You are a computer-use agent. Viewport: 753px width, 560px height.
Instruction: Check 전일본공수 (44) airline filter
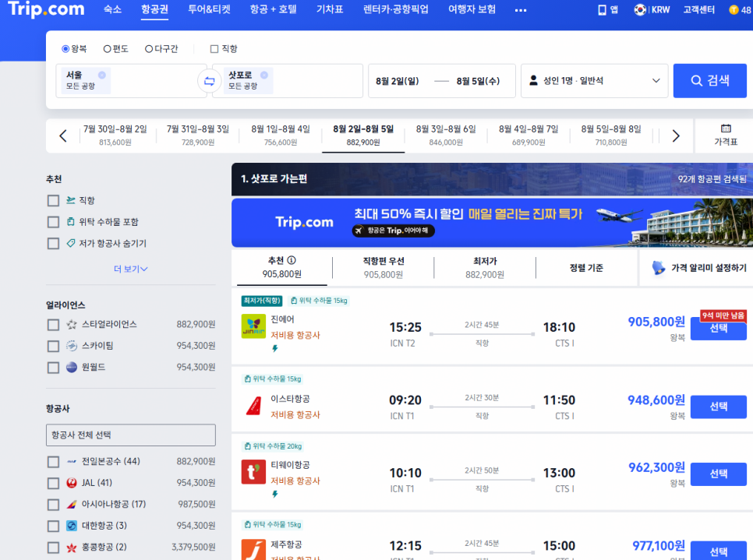pyautogui.click(x=53, y=462)
